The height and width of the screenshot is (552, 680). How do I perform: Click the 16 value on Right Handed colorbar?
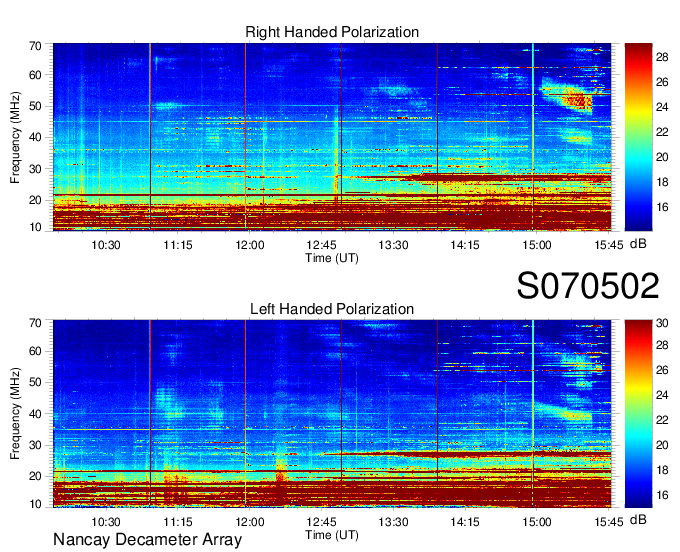click(x=662, y=207)
